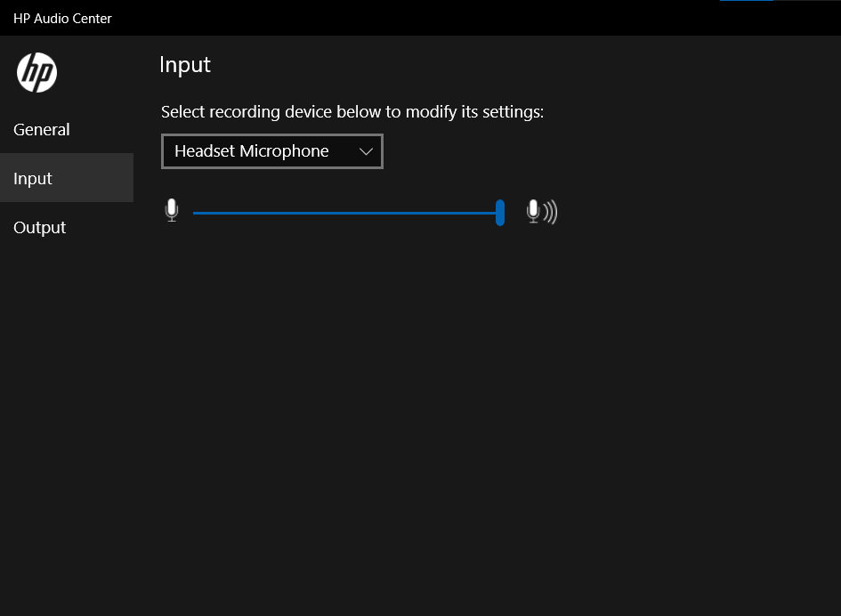
Task: Select the dropdown chevron arrow
Action: [x=366, y=151]
